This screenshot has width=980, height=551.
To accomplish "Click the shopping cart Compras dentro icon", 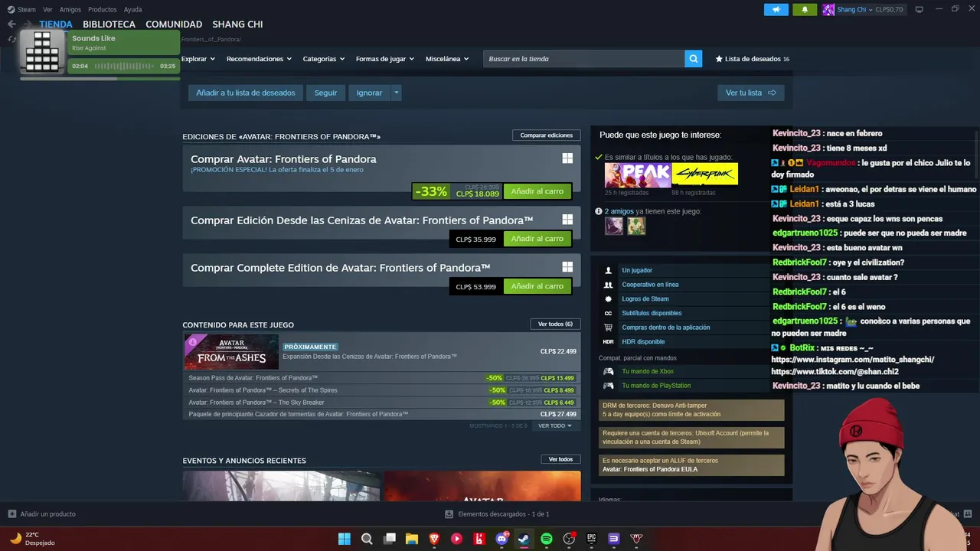I will [608, 328].
